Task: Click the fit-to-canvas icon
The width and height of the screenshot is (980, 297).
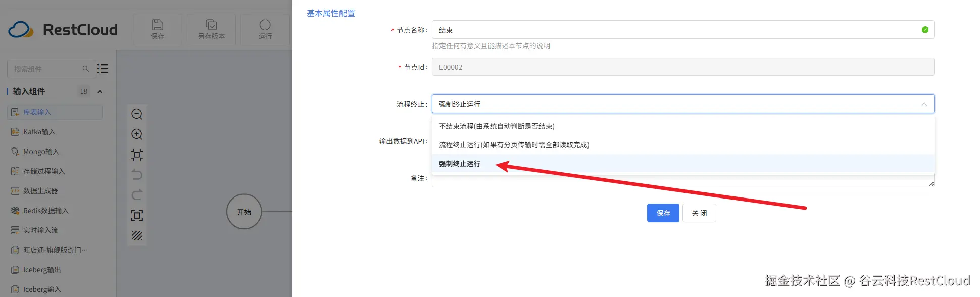Action: pyautogui.click(x=137, y=155)
